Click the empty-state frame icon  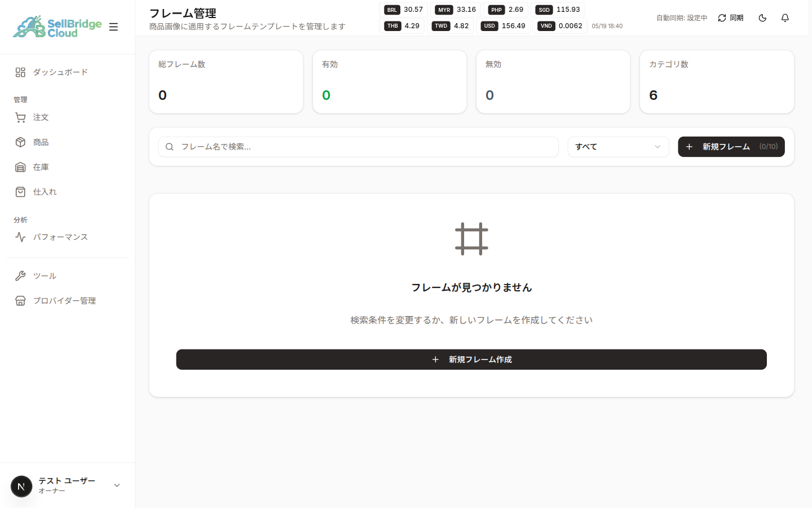point(471,239)
